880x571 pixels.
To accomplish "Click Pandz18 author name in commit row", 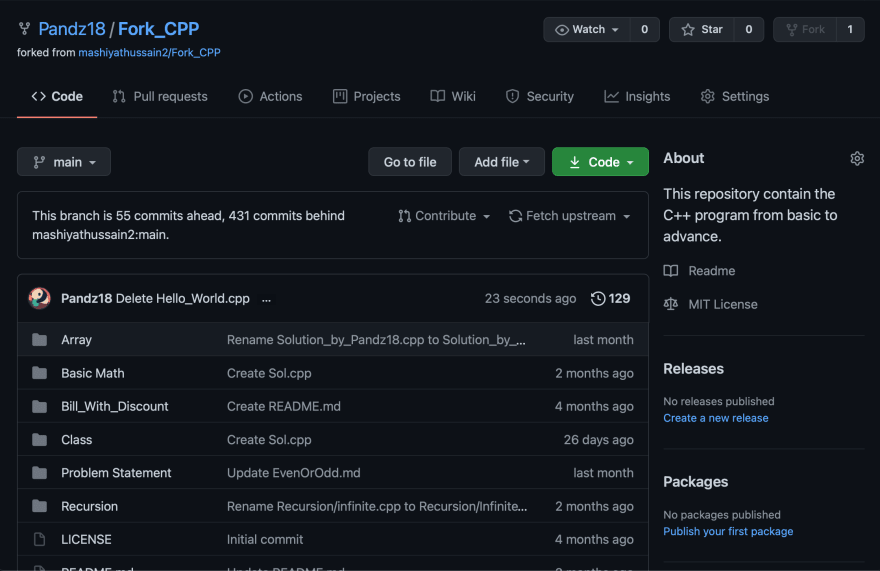I will point(86,298).
